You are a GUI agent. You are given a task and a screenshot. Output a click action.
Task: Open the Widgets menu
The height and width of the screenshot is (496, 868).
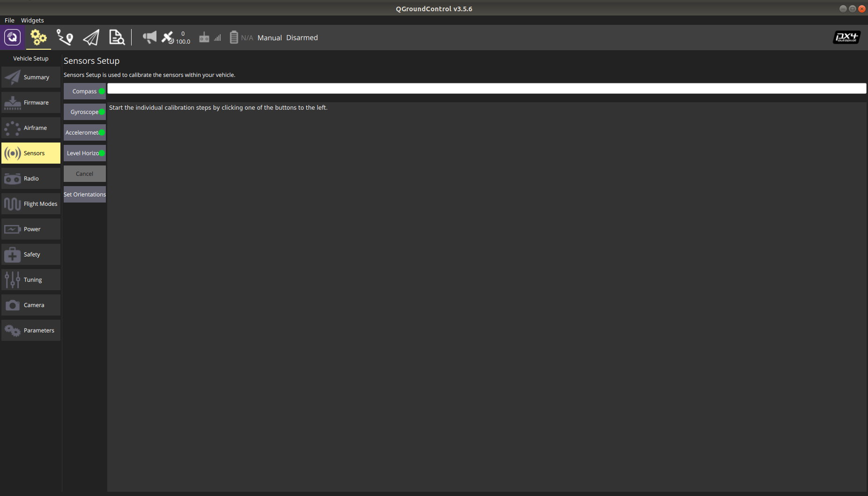(32, 20)
